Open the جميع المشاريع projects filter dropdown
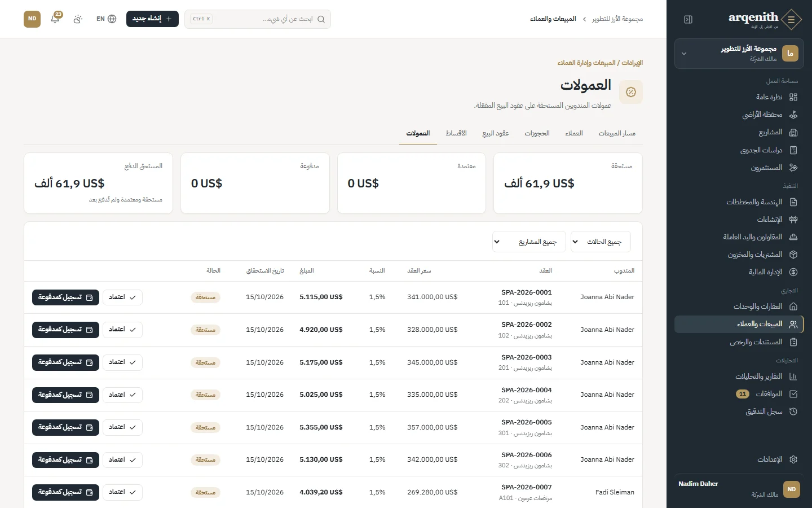 click(x=529, y=242)
